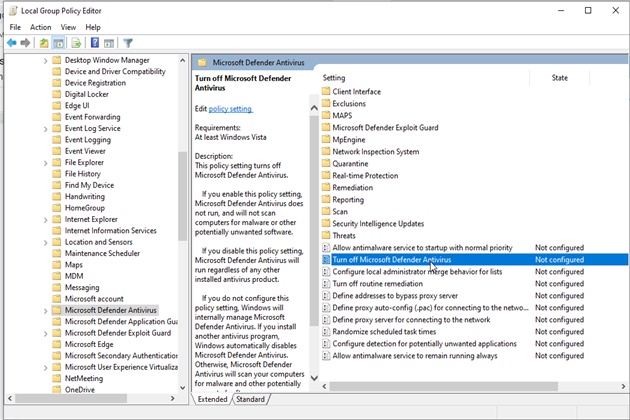Select Microsoft Edge in the tree
Viewport: 630px width, 420px height.
tap(89, 344)
